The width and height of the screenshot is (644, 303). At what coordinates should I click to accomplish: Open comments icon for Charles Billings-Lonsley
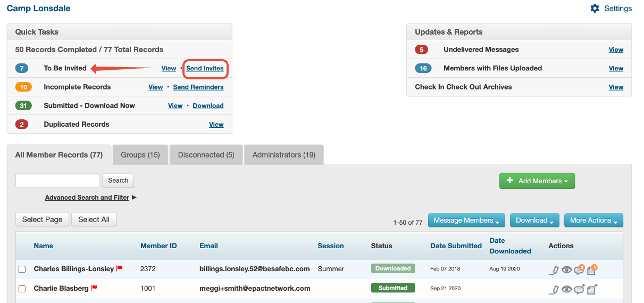579,269
